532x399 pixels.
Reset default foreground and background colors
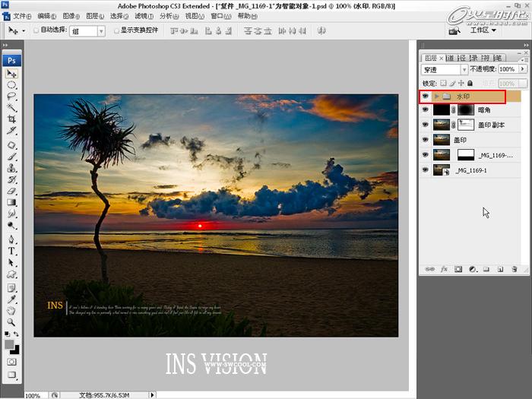(x=7, y=334)
